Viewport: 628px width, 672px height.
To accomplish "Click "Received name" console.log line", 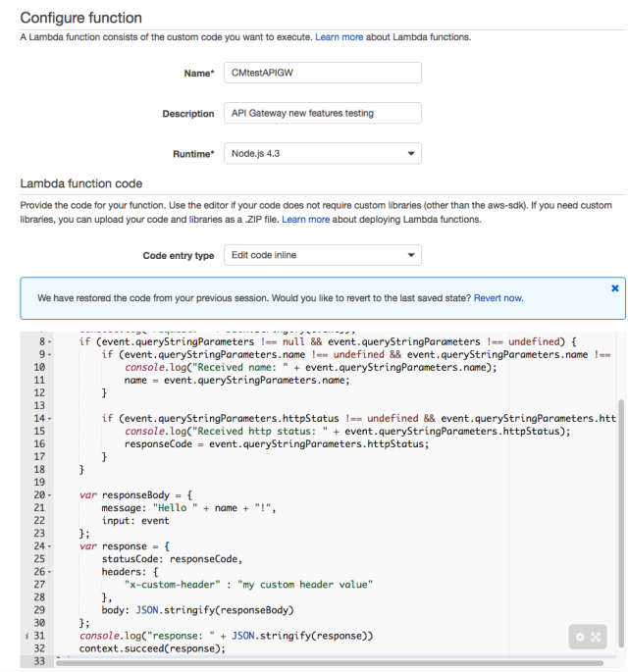I will click(310, 367).
